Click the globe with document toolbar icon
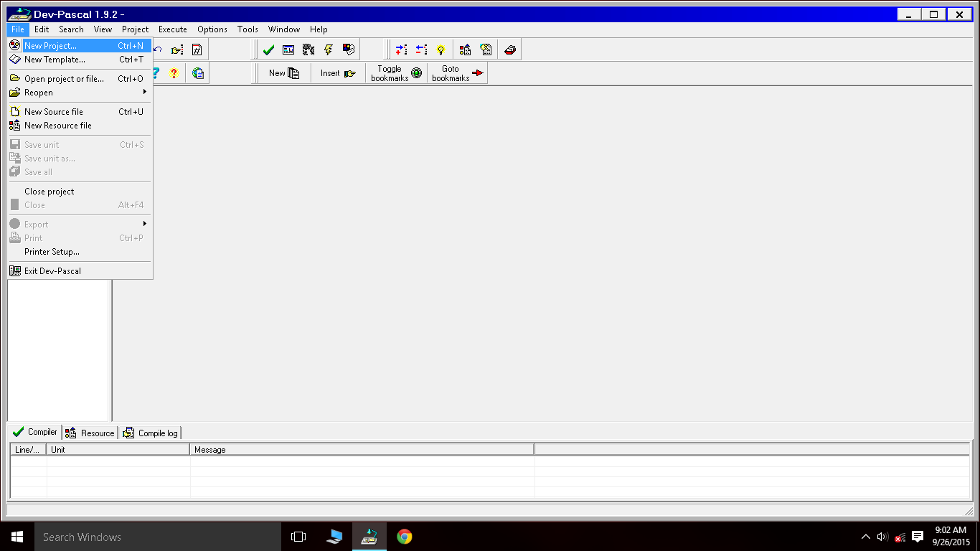 click(198, 73)
